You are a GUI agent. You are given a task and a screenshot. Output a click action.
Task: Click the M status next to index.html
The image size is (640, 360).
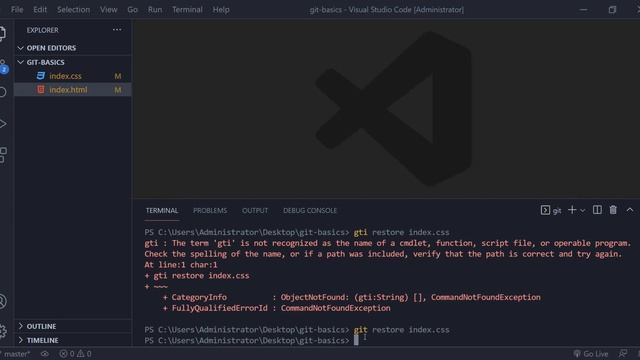(x=118, y=90)
